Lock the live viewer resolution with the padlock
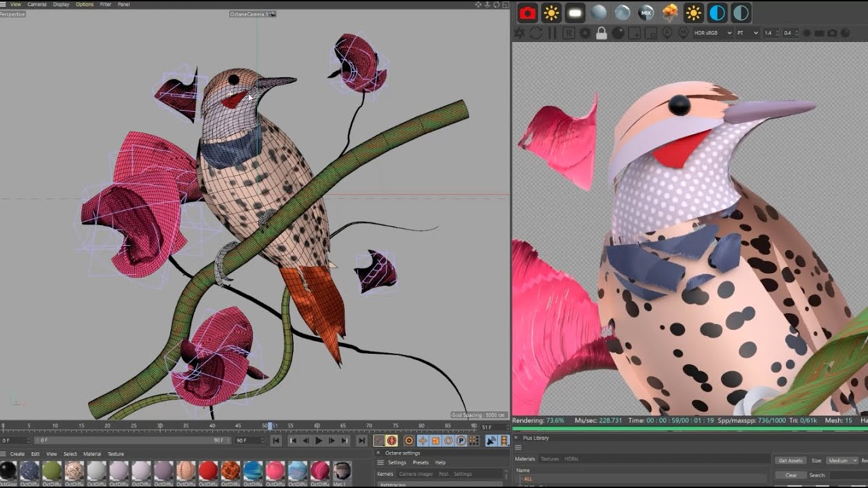Viewport: 868px width, 488px height. (x=602, y=33)
